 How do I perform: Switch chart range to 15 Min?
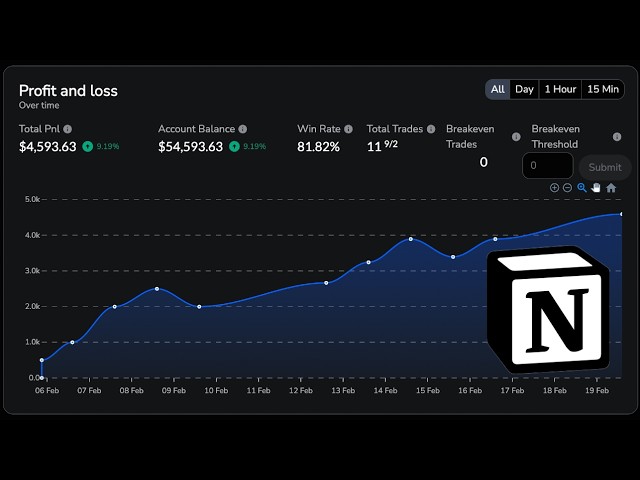(603, 89)
